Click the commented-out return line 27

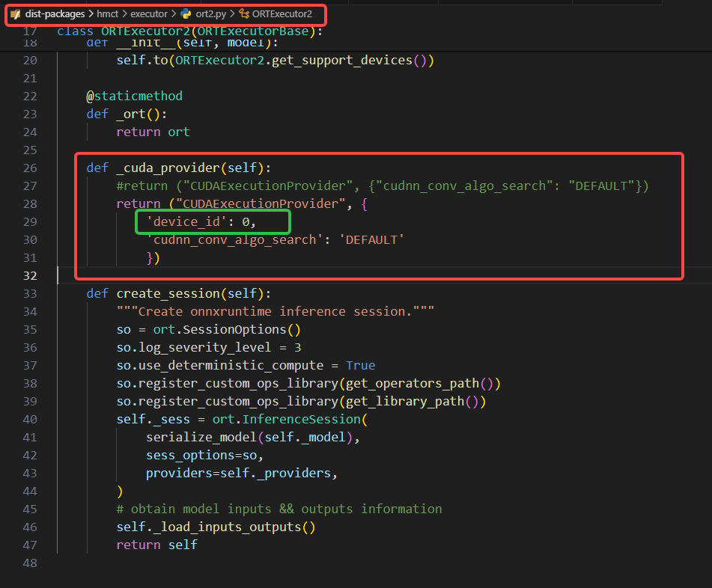click(x=382, y=186)
